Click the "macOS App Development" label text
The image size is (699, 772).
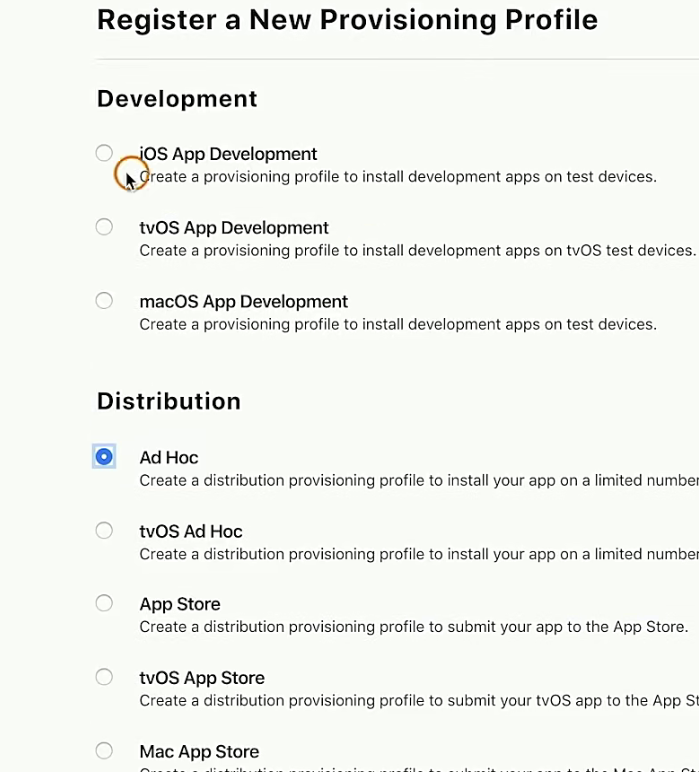click(x=244, y=301)
